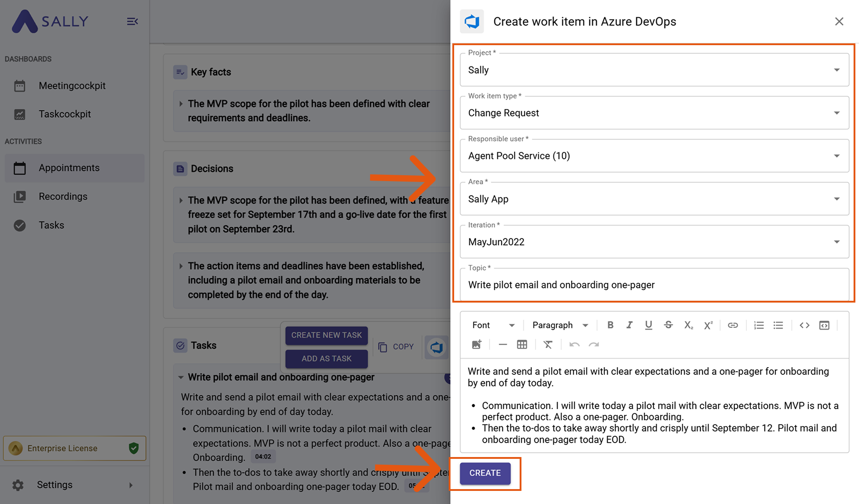The width and height of the screenshot is (859, 504).
Task: Copy the task text
Action: pos(396,347)
